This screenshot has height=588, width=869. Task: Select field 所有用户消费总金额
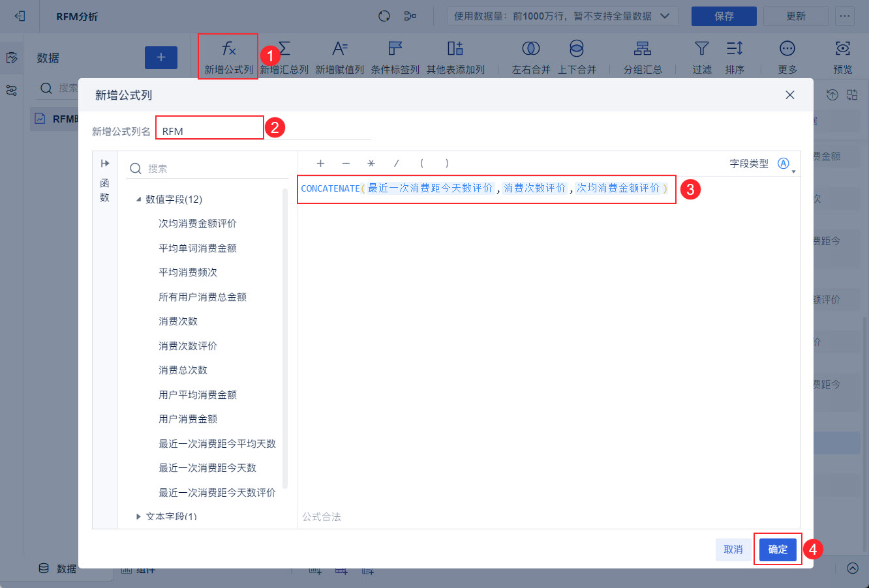[202, 297]
